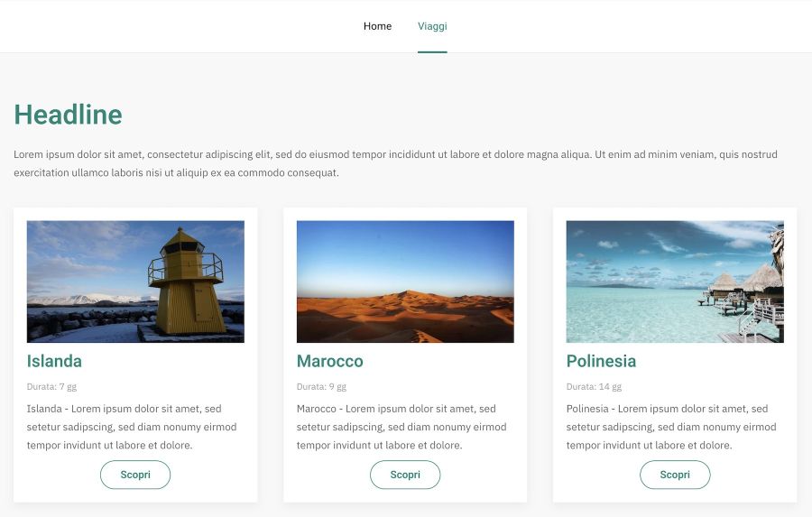
Task: Select the Viaggi tab
Action: [x=432, y=26]
